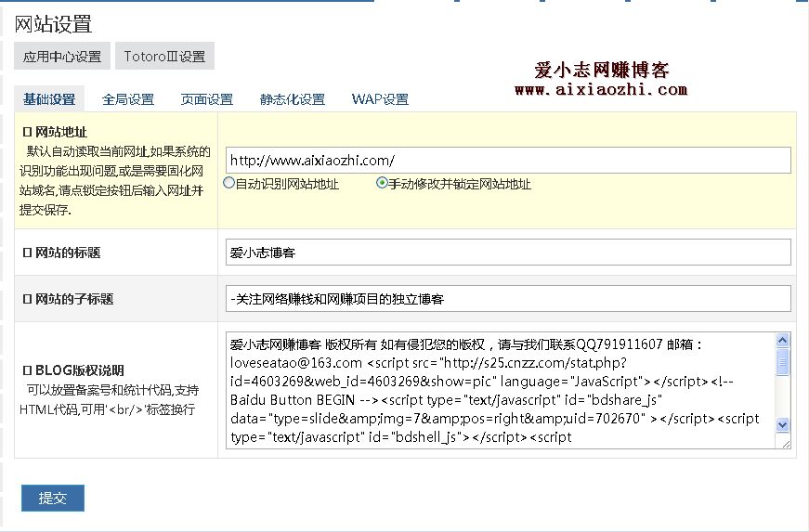The width and height of the screenshot is (809, 532).
Task: Submit settings with 提交 button
Action: [x=53, y=498]
